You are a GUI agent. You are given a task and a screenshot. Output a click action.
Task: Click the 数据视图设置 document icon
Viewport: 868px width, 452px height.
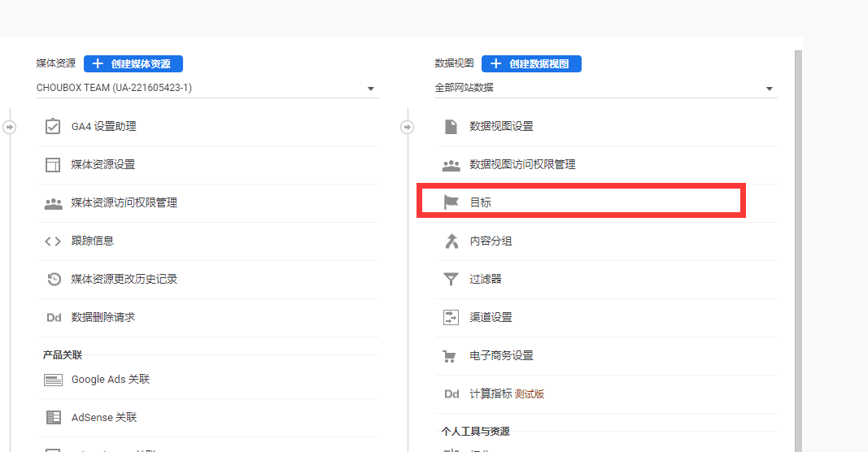451,127
